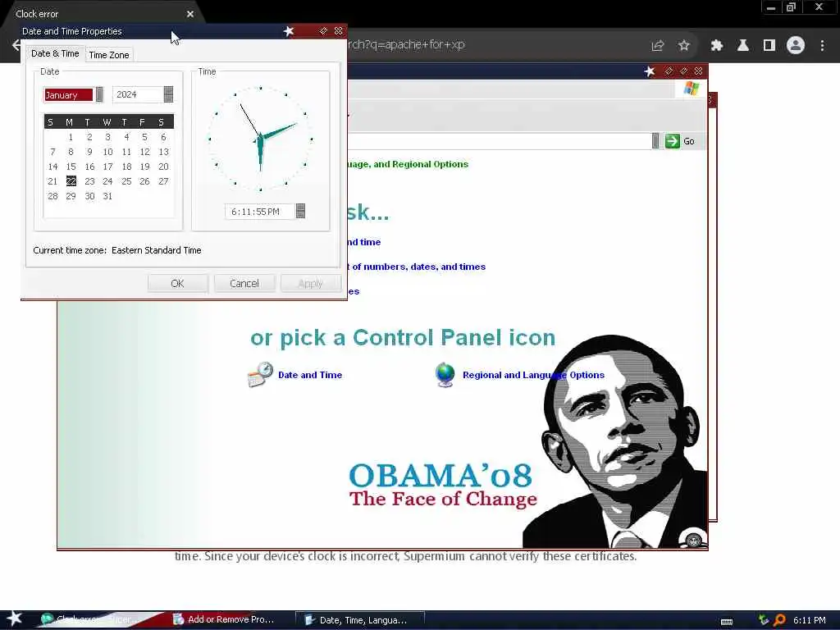This screenshot has height=630, width=840.
Task: Close the Clock error browser tab
Action: click(190, 14)
